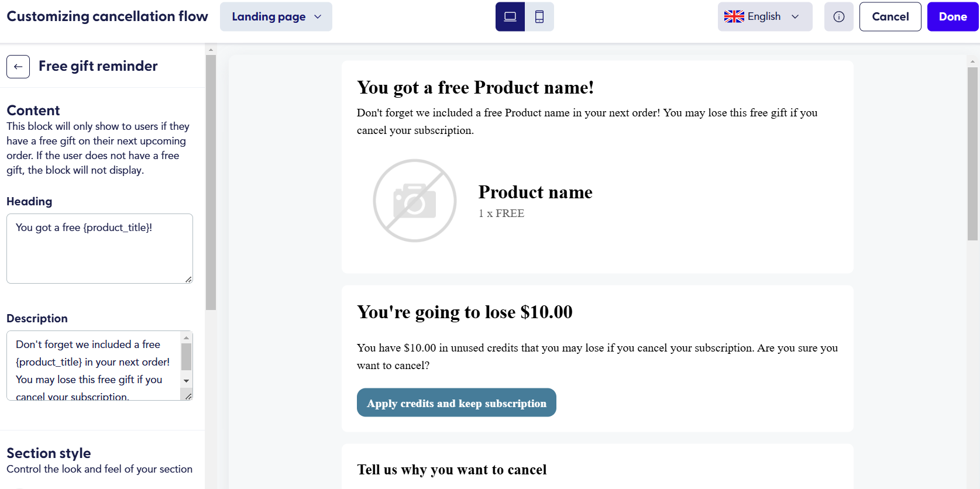Click the Landing page chevron arrow
Image resolution: width=980 pixels, height=489 pixels.
tap(318, 17)
